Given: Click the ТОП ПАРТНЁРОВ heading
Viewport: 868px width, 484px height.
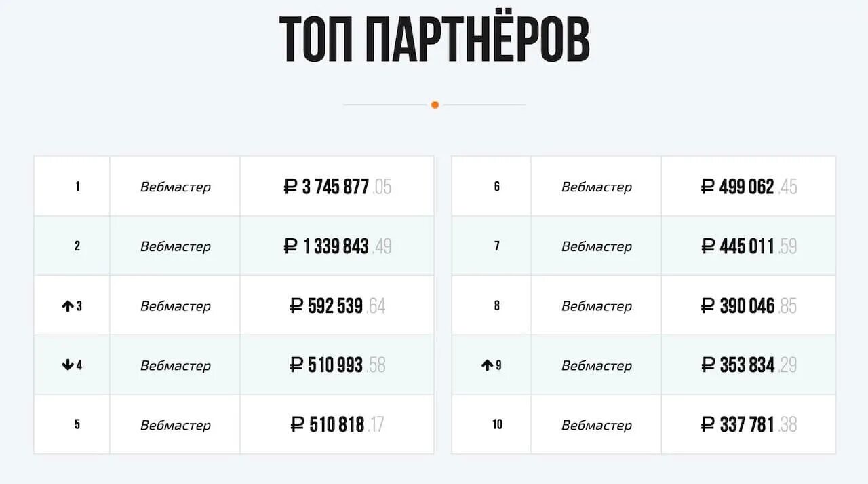Looking at the screenshot, I should point(434,41).
